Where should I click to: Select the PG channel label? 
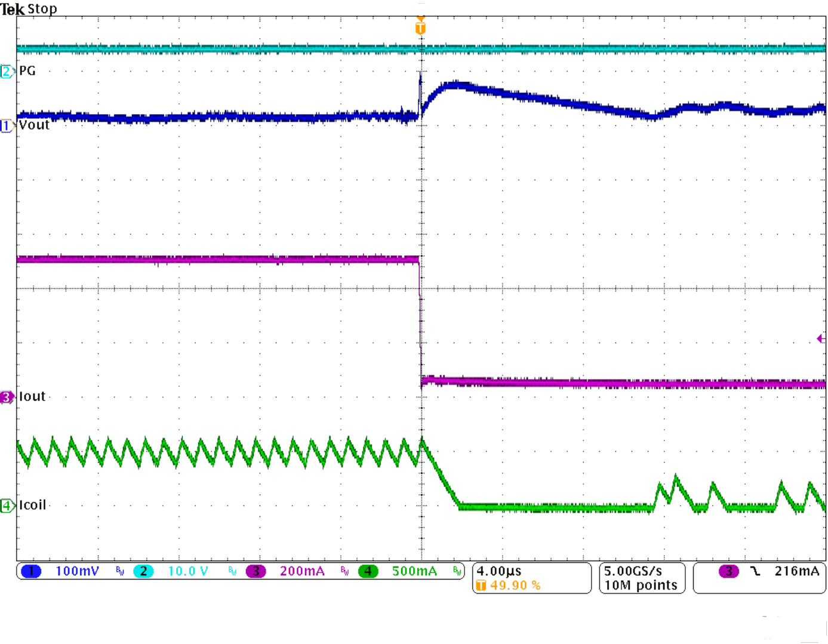pyautogui.click(x=29, y=72)
